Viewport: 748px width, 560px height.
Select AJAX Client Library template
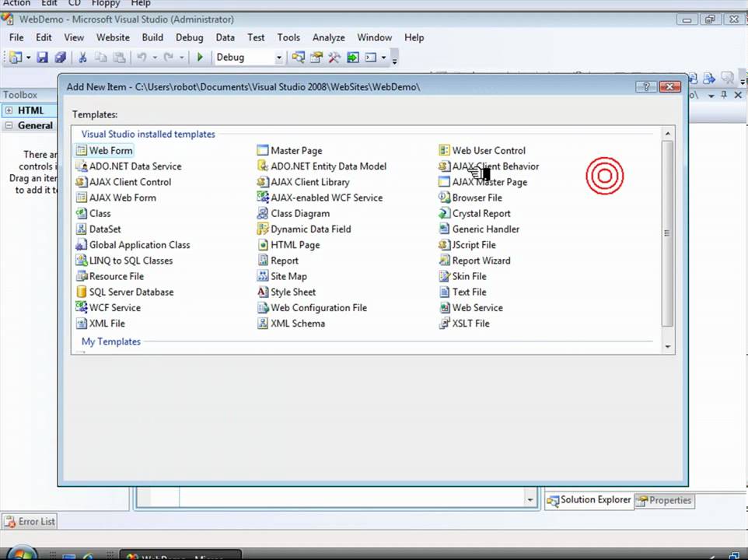point(303,182)
